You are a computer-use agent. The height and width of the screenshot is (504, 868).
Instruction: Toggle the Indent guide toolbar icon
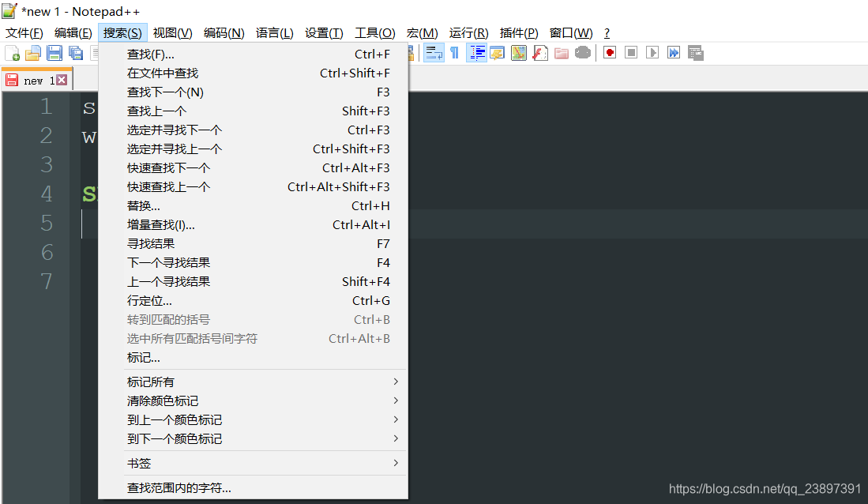coord(476,53)
